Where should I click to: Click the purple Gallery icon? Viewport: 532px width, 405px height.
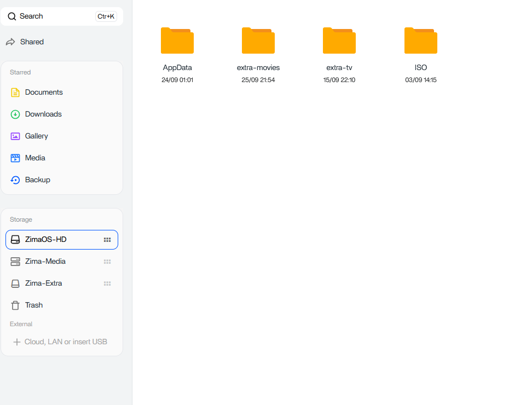coord(15,136)
